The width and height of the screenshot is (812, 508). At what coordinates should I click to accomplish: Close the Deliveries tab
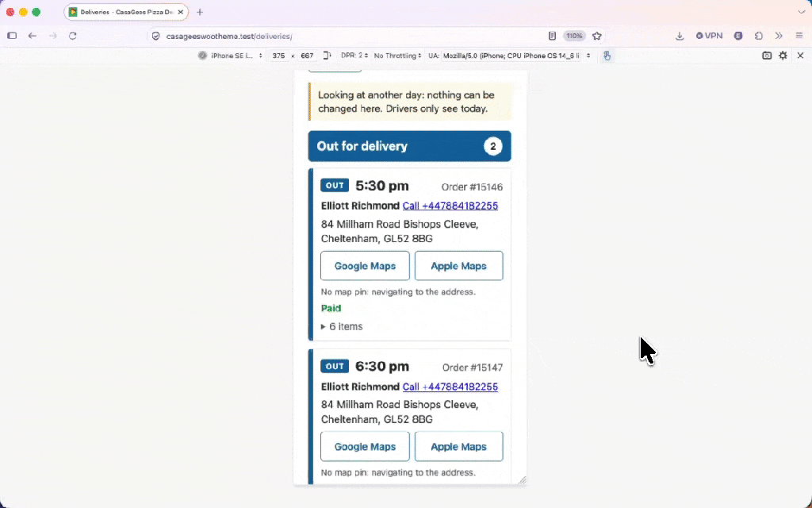pos(180,12)
